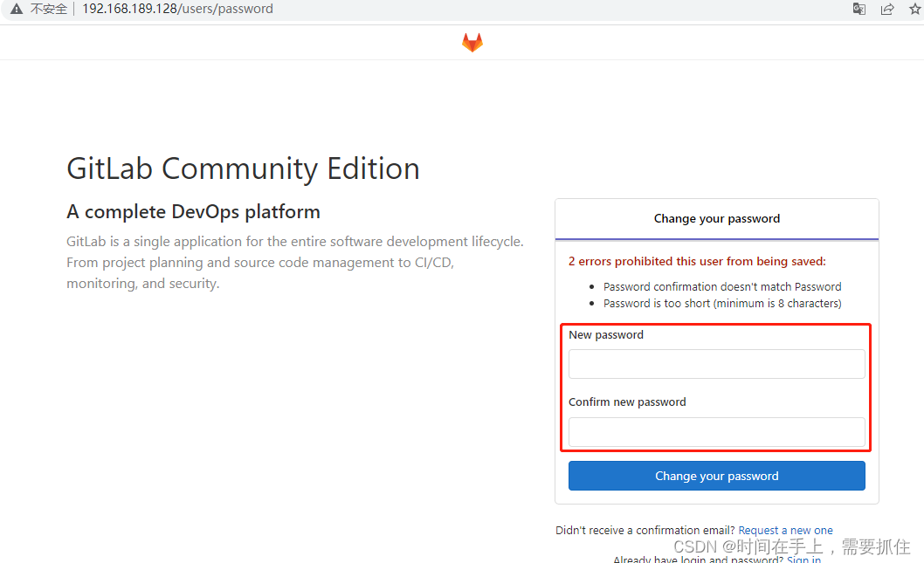Click the 'A complete DevOps platform' subtitle
The width and height of the screenshot is (924, 563).
(x=193, y=211)
